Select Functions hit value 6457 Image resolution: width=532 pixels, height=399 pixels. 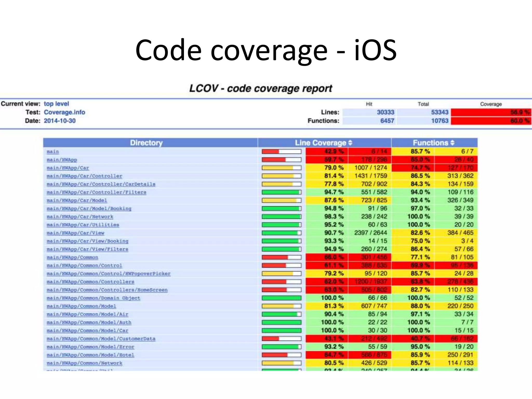click(x=387, y=121)
